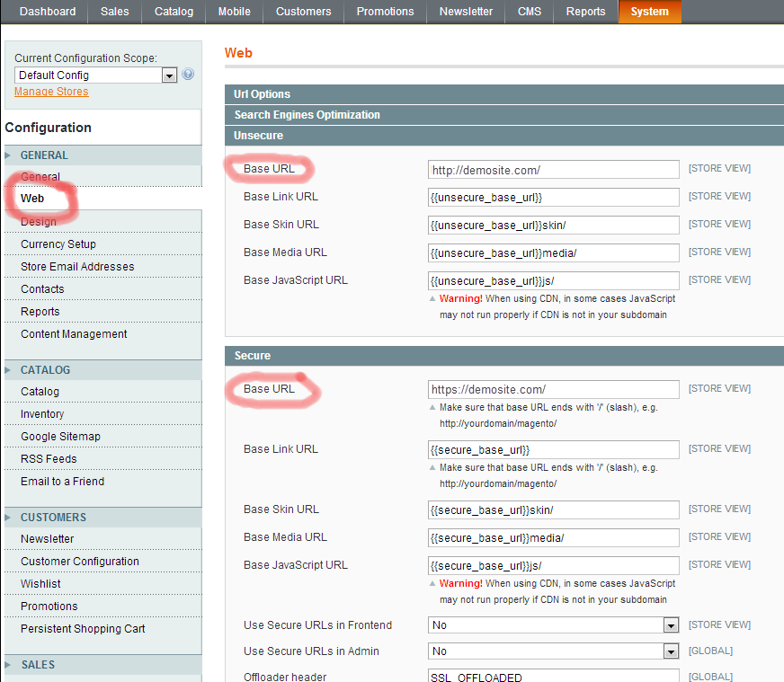Screen dimensions: 784x682
Task: Open the Promotions menu in the top bar
Action: point(385,12)
